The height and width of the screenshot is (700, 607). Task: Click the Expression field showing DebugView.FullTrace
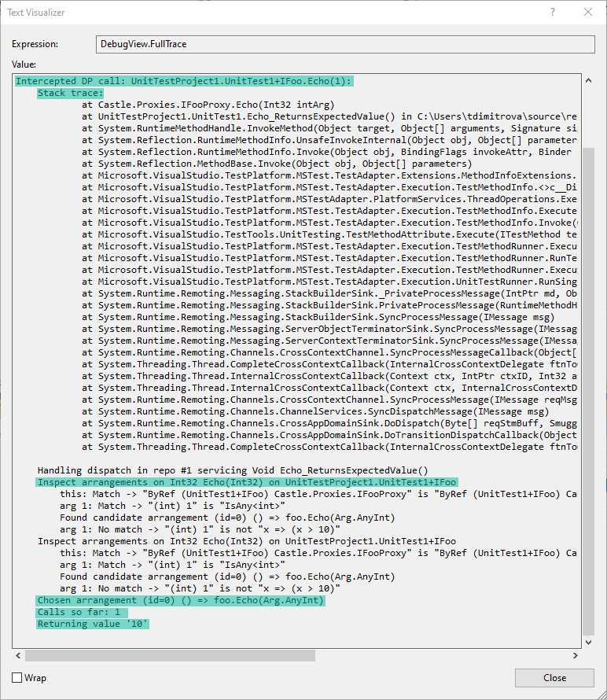pyautogui.click(x=345, y=44)
